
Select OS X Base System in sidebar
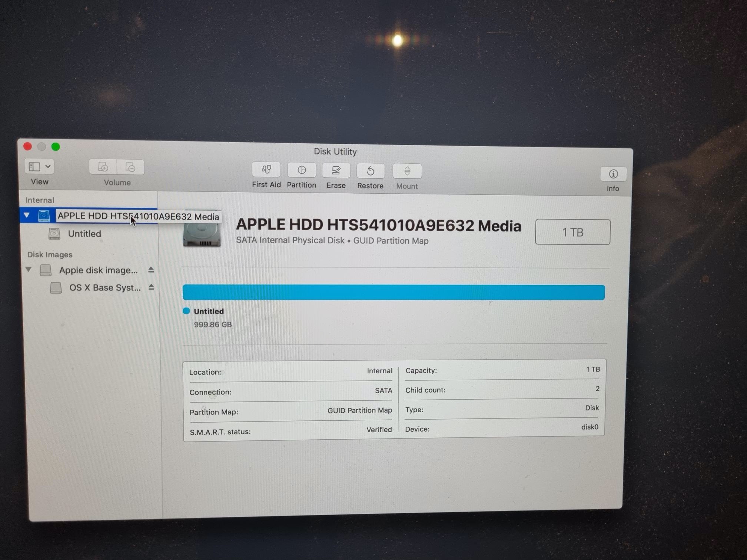coord(104,288)
